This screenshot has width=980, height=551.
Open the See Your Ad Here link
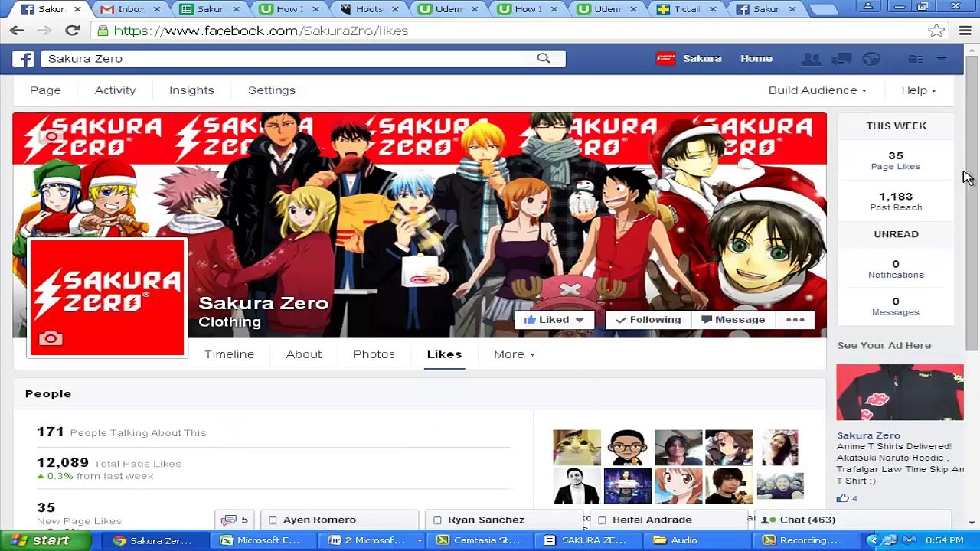point(884,345)
